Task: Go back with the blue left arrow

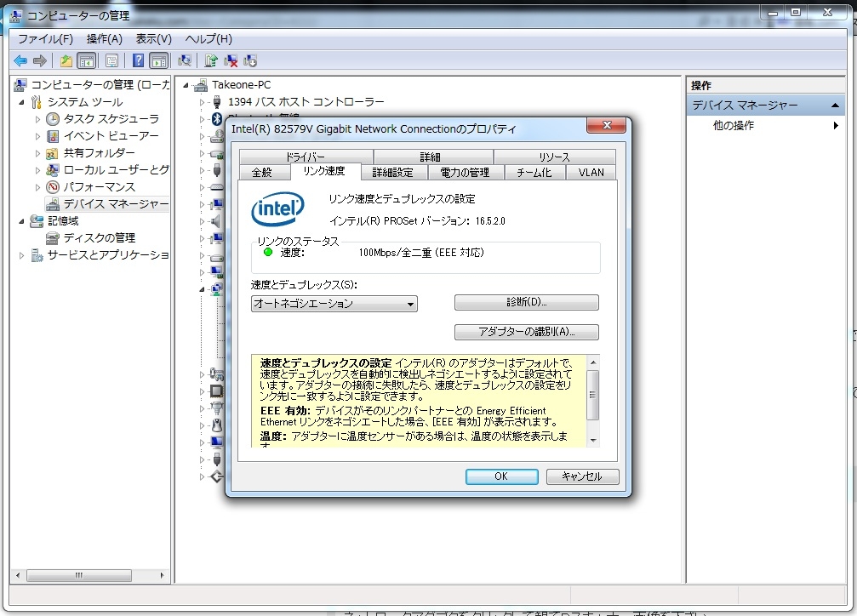Action: 20,60
